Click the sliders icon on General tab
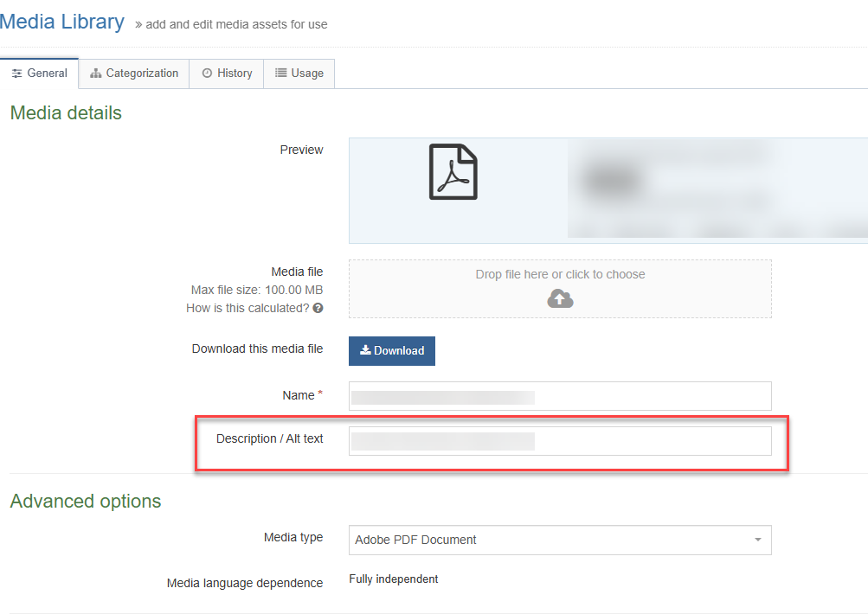 (16, 74)
